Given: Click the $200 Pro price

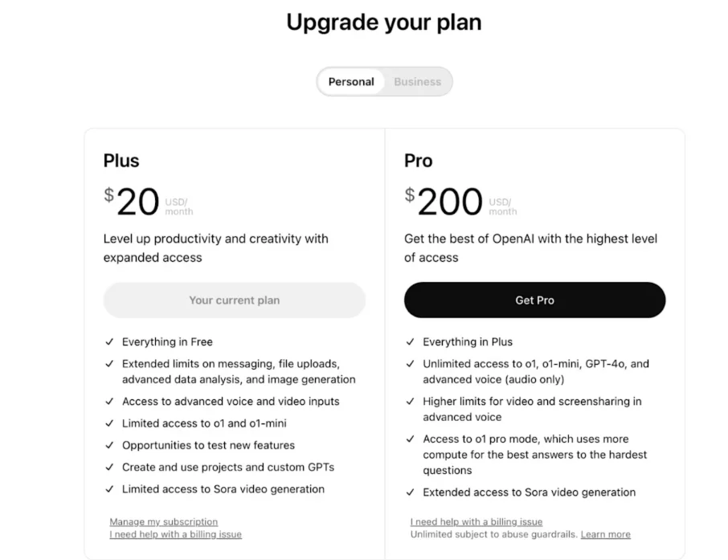Looking at the screenshot, I should pos(444,202).
